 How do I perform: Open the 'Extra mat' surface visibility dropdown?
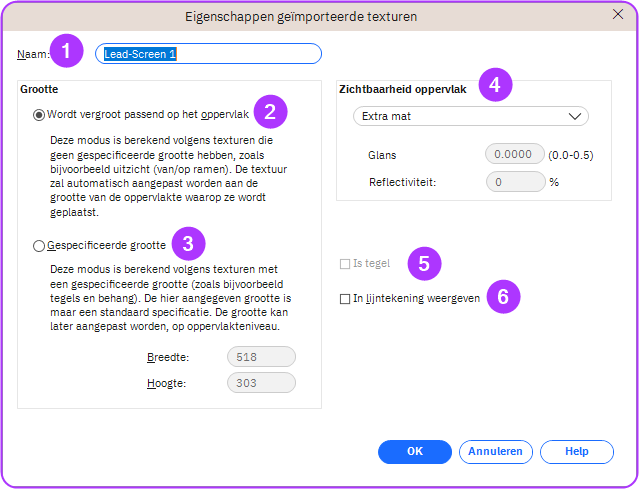[x=470, y=117]
